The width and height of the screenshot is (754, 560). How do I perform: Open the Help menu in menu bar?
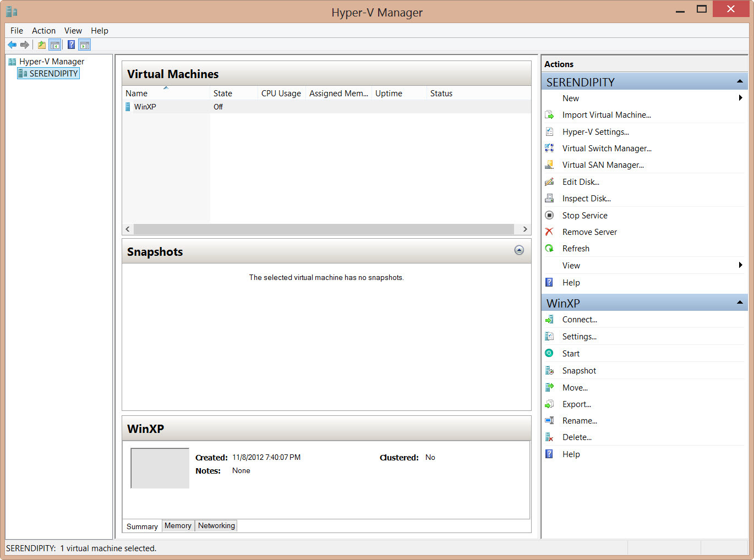[100, 31]
